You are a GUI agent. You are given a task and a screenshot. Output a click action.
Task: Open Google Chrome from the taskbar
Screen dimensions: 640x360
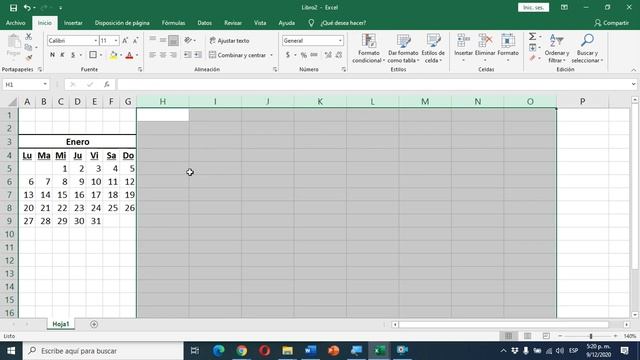[242, 351]
